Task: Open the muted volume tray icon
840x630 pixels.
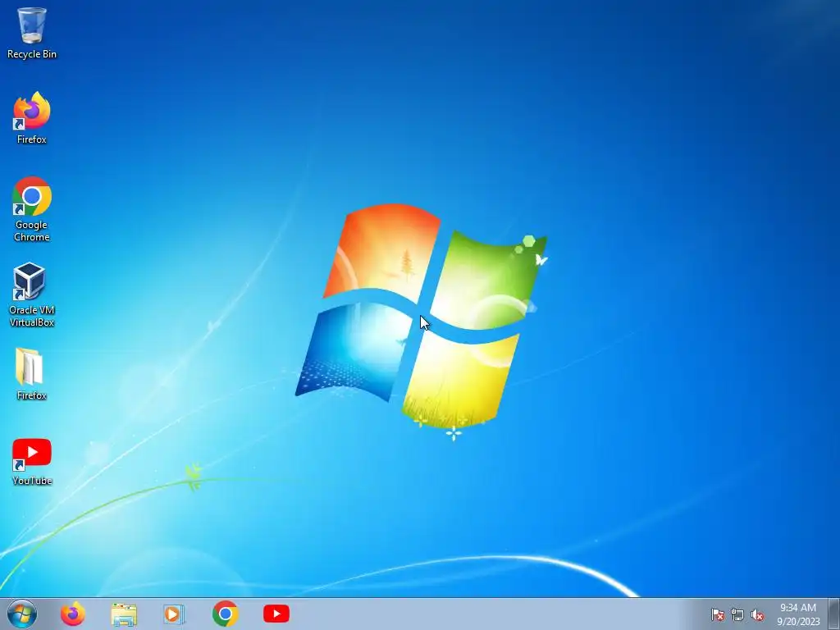Action: pos(757,614)
